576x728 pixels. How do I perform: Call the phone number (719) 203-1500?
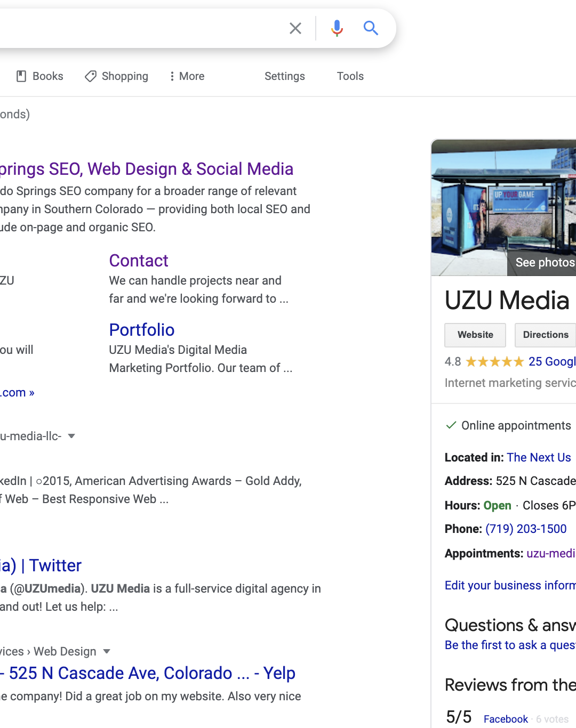(x=526, y=529)
